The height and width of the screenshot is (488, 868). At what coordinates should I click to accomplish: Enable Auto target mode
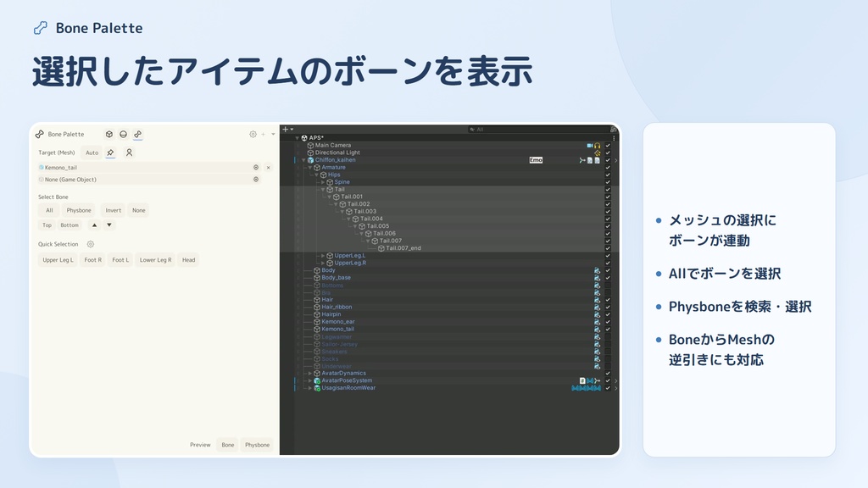coord(92,152)
